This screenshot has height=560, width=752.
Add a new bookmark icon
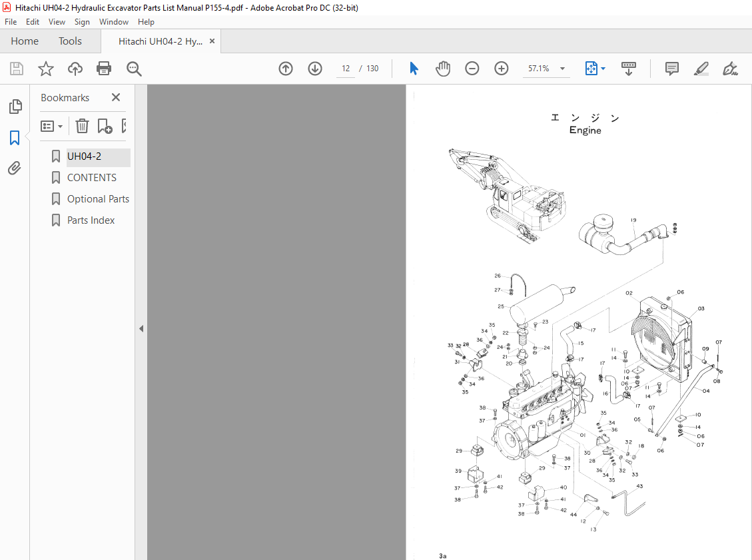[x=105, y=126]
